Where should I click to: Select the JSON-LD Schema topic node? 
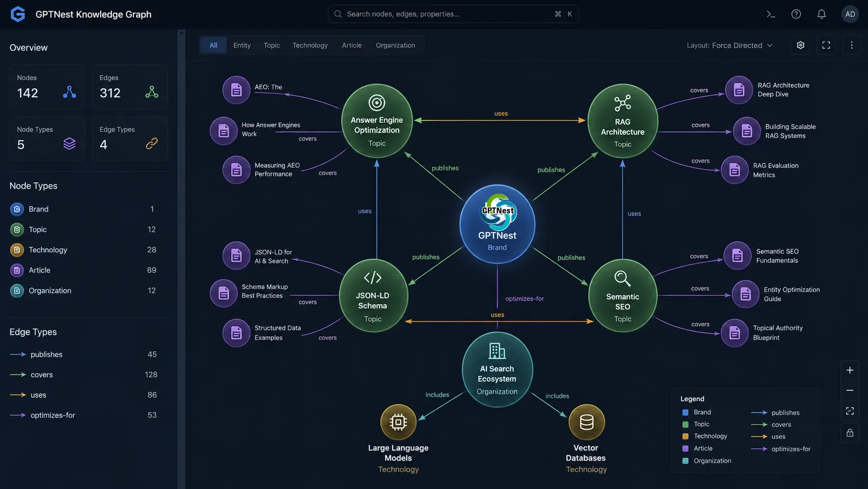[x=373, y=296]
